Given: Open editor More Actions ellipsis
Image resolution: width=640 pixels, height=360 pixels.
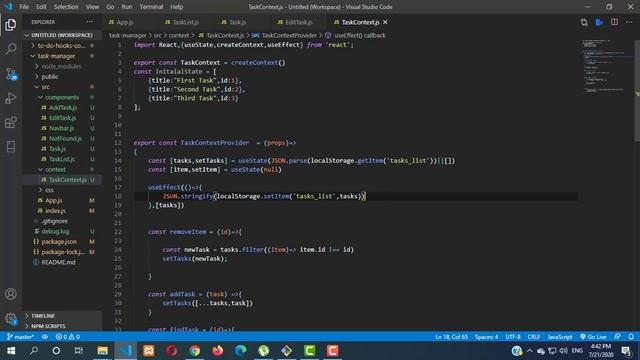Looking at the screenshot, I should [x=629, y=22].
